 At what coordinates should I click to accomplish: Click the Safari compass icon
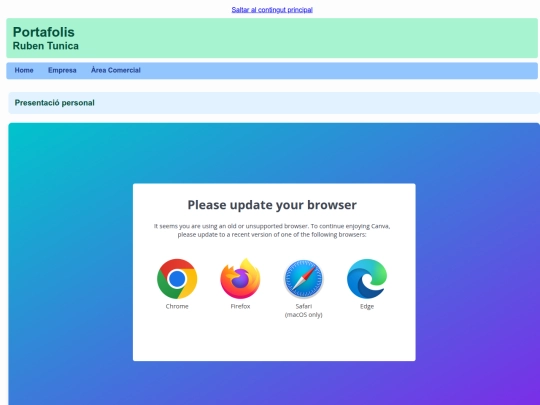pyautogui.click(x=303, y=279)
